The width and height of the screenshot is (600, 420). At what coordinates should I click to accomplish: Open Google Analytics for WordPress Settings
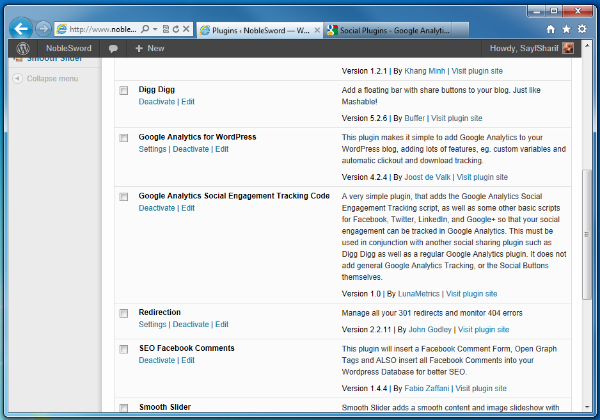click(x=152, y=149)
